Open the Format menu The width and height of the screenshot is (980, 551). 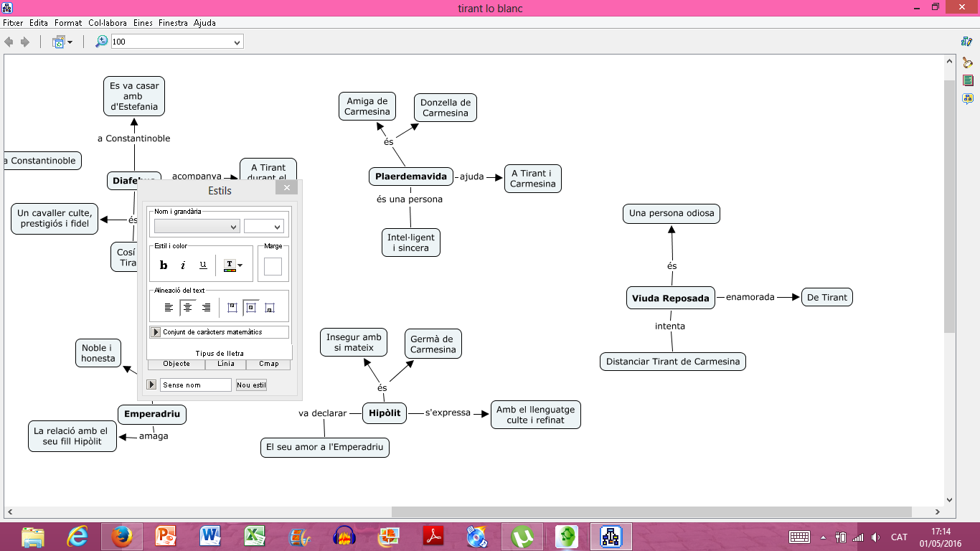point(68,23)
